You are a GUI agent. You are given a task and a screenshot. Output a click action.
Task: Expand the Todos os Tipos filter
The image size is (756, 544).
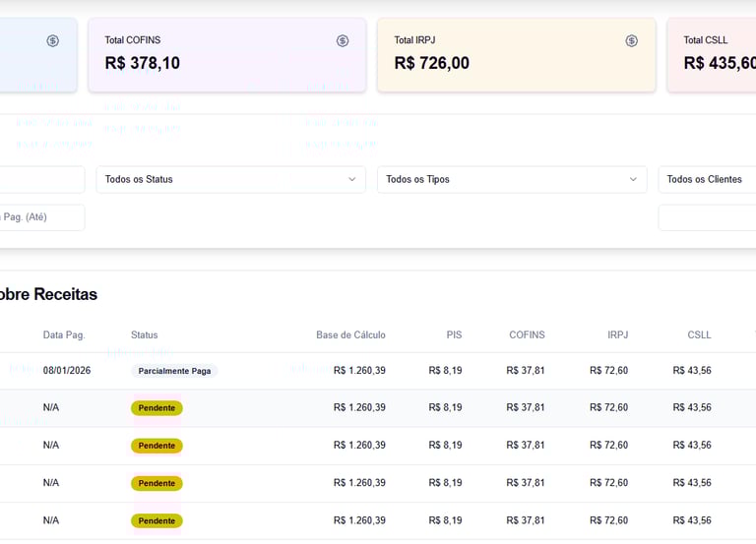(512, 179)
